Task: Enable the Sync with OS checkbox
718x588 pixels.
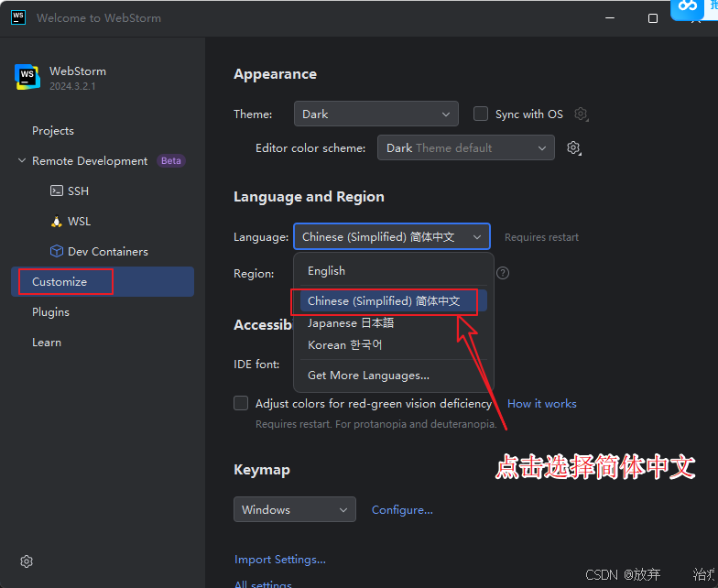Action: [480, 114]
